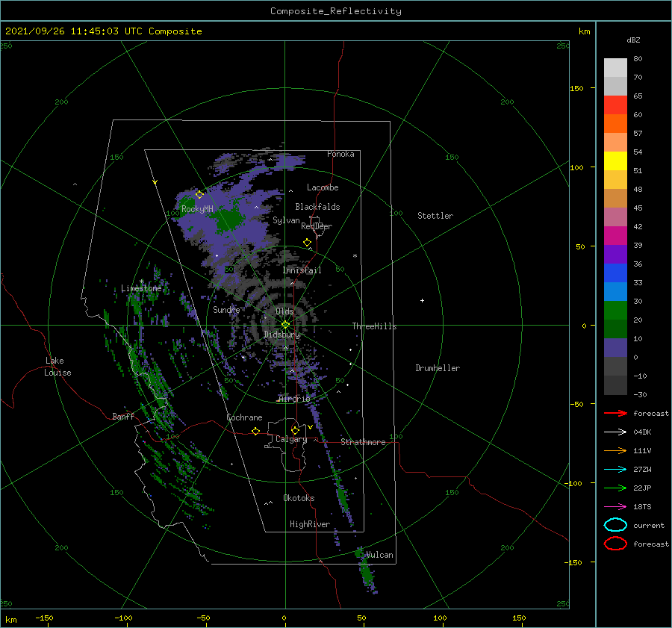The width and height of the screenshot is (672, 628).
Task: Select the cyan 27ZW arrow icon
Action: coord(615,470)
